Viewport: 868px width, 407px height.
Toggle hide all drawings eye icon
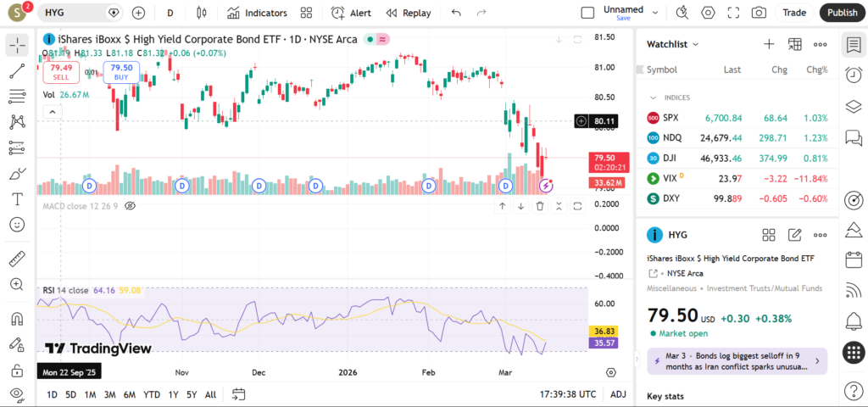point(17,394)
